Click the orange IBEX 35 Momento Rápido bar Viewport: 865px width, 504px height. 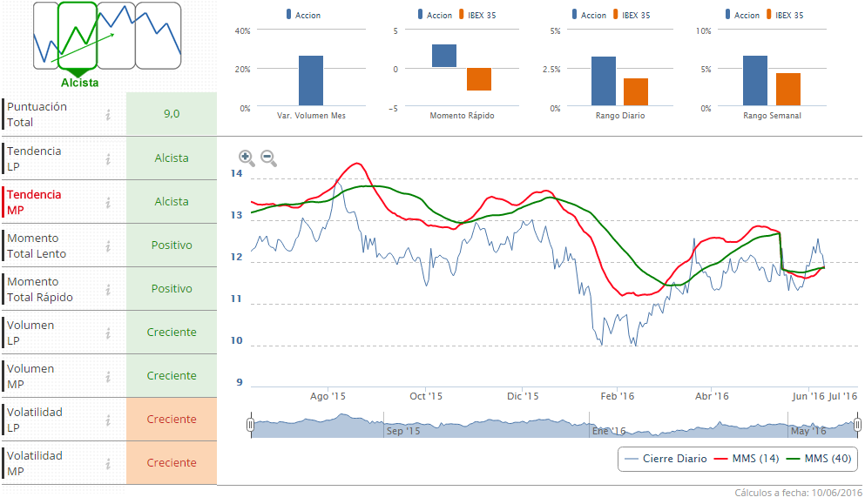[479, 79]
